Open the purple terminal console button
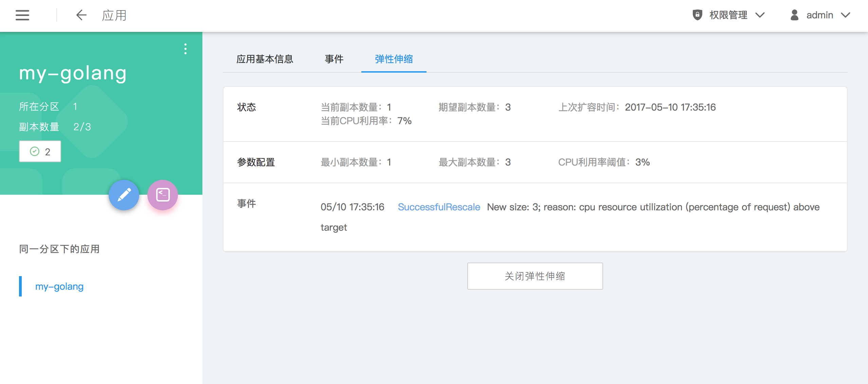The width and height of the screenshot is (868, 384). tap(163, 195)
